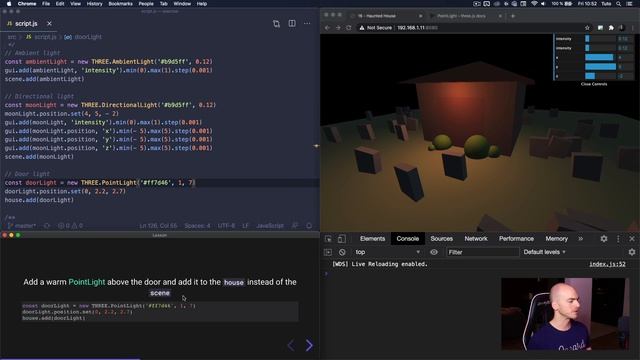Open DevTools Console tab
This screenshot has height=360, width=640.
point(407,239)
